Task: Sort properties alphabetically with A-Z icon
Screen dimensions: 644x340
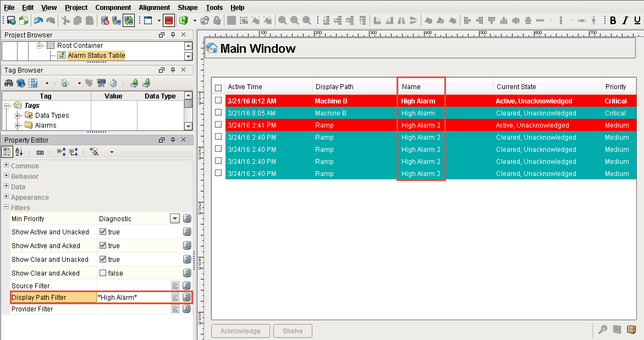Action: 19,152
